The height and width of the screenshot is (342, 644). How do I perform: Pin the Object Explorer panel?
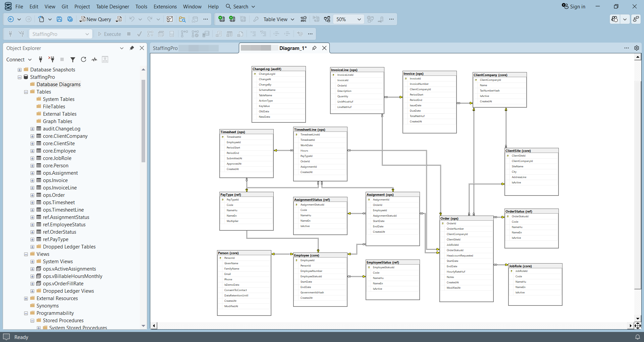(x=132, y=48)
